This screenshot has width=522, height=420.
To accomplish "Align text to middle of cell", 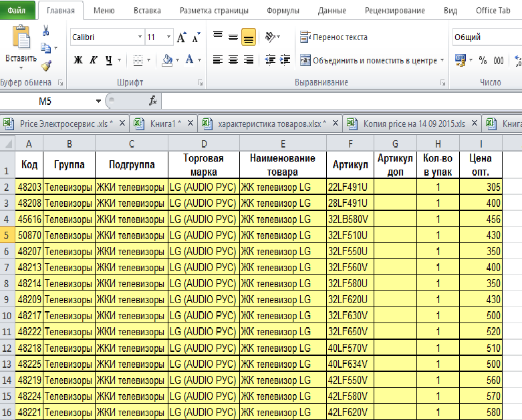I will (x=233, y=37).
